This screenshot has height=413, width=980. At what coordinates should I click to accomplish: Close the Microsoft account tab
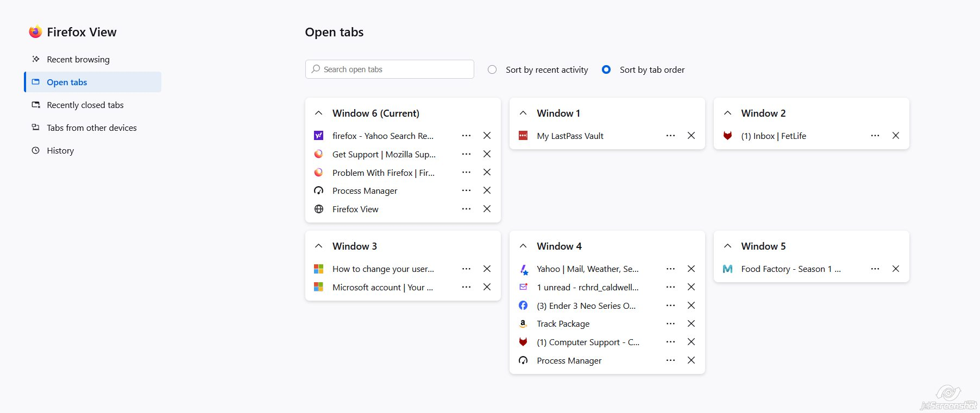[487, 287]
